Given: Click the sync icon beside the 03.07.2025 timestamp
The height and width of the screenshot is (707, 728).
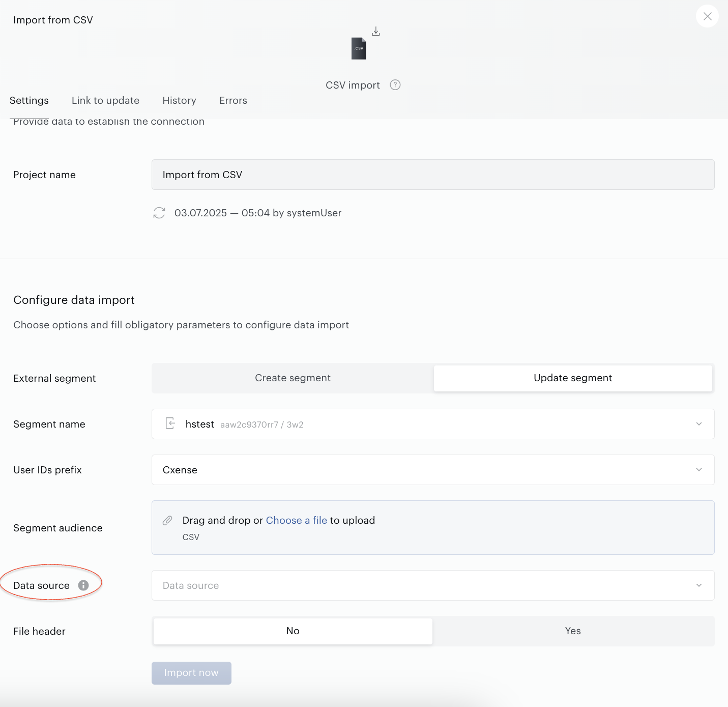Looking at the screenshot, I should coord(159,213).
